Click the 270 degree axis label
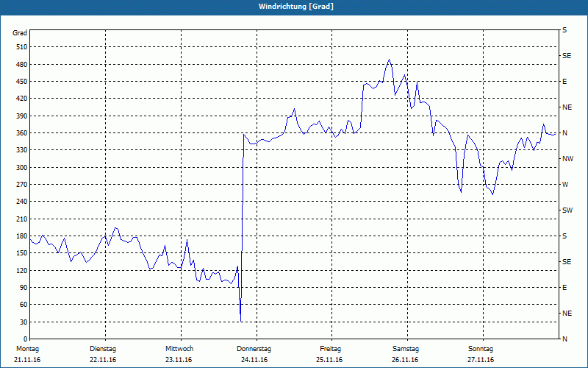The image size is (588, 368). click(x=22, y=185)
